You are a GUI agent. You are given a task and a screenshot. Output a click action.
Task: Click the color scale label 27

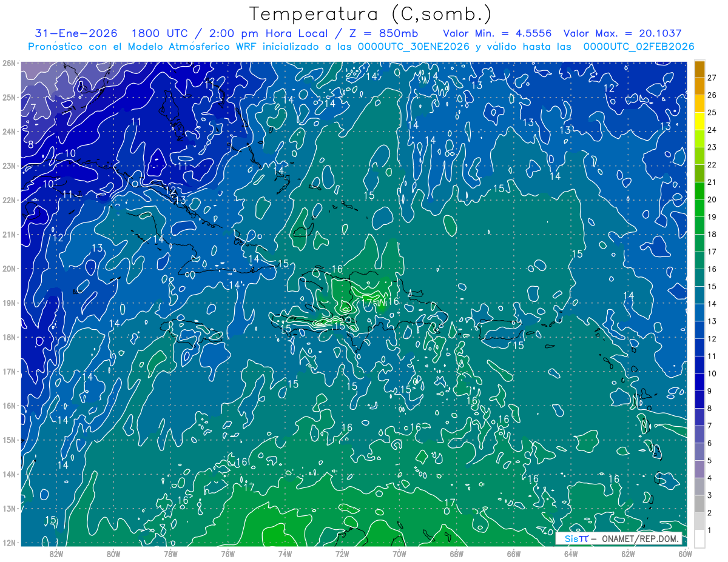(712, 77)
